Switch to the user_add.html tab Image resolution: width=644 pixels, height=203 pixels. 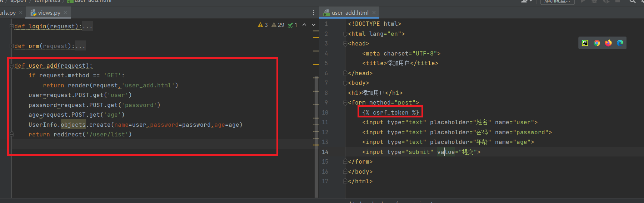pos(350,13)
